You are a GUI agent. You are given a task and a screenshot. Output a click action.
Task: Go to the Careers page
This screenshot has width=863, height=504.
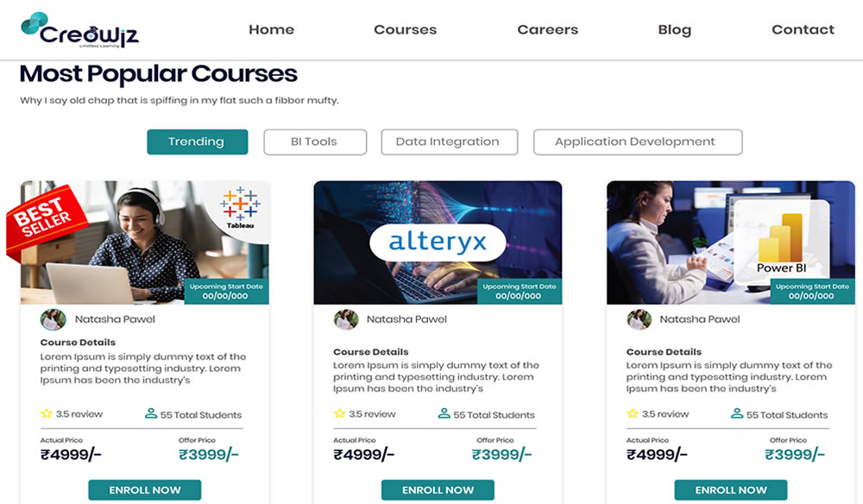click(x=548, y=29)
